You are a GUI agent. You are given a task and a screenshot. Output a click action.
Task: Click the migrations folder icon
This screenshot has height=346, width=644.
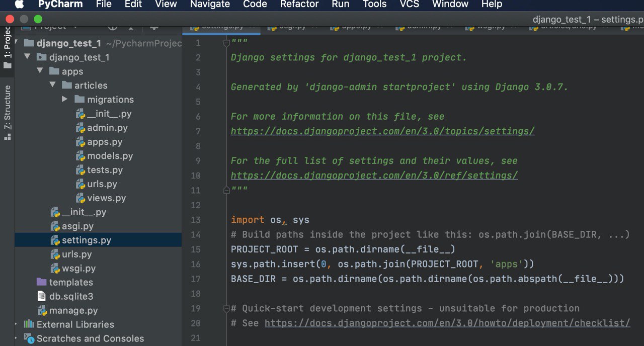(79, 99)
